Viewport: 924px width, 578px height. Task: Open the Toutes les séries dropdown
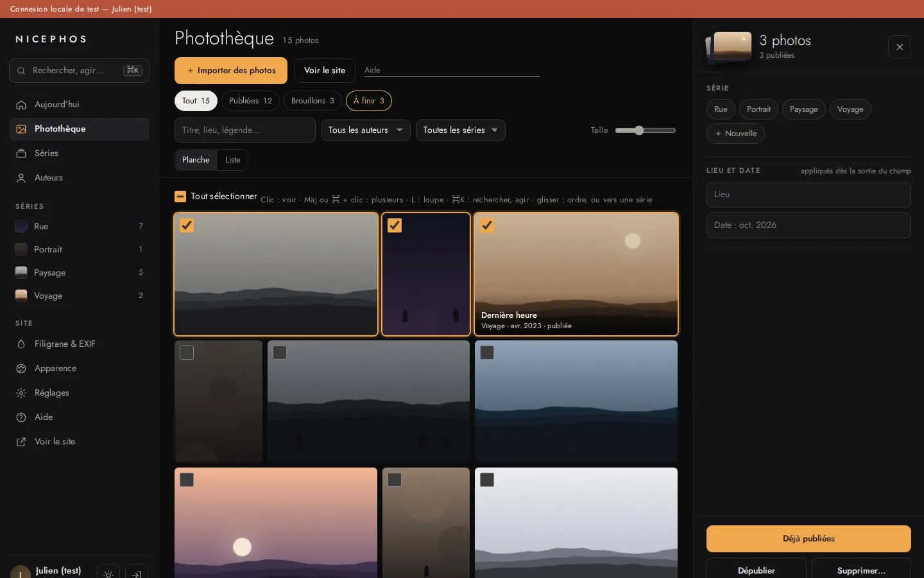(461, 130)
